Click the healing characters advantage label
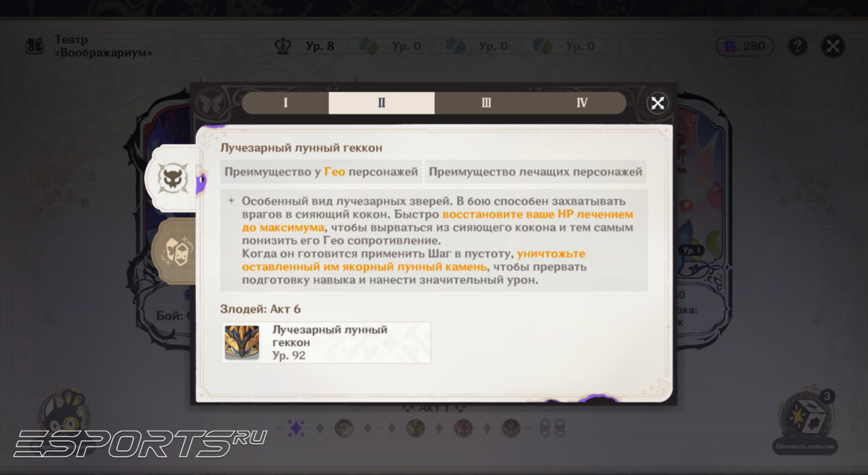The width and height of the screenshot is (868, 475). point(535,172)
